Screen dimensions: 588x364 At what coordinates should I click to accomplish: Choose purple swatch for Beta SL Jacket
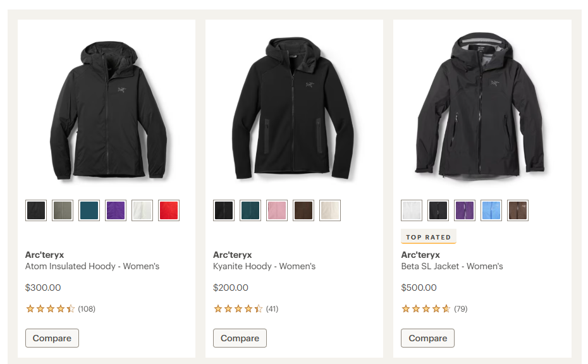[x=465, y=210]
